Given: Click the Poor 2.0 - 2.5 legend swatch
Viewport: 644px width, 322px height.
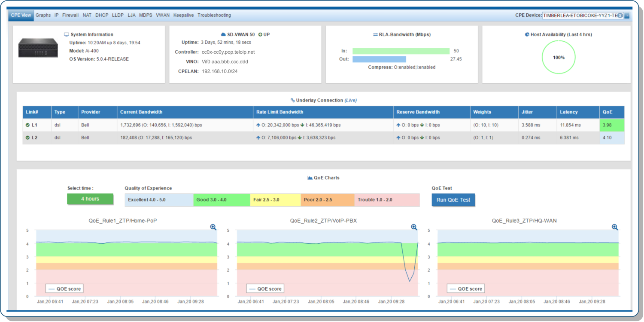Looking at the screenshot, I should coord(328,200).
